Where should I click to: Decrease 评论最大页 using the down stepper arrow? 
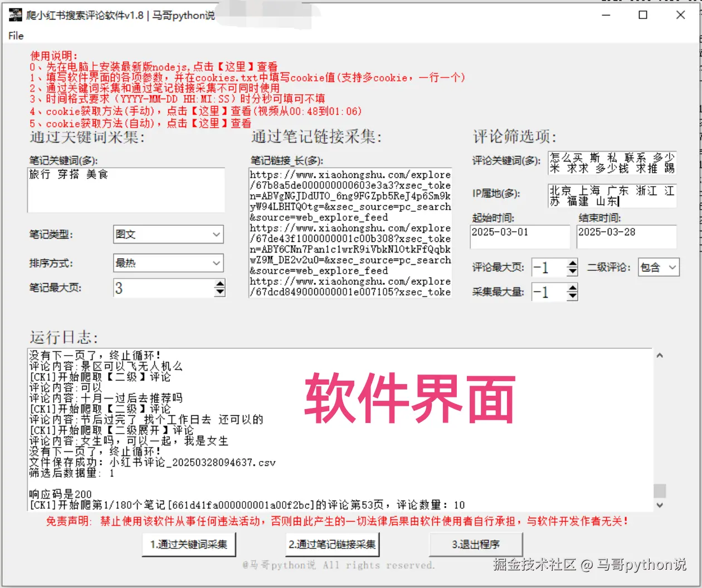(574, 271)
